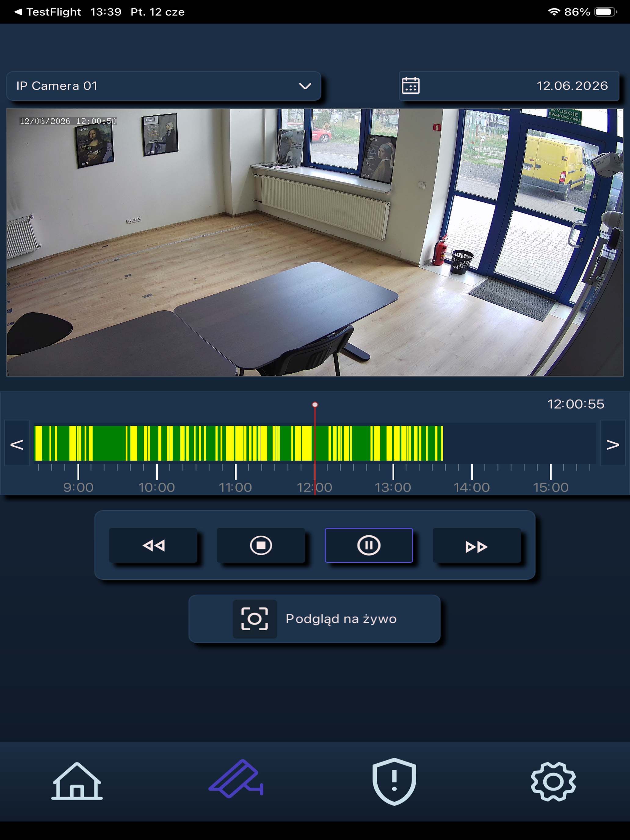Viewport: 630px width, 840px height.
Task: Click the Wi-Fi status icon
Action: point(554,12)
